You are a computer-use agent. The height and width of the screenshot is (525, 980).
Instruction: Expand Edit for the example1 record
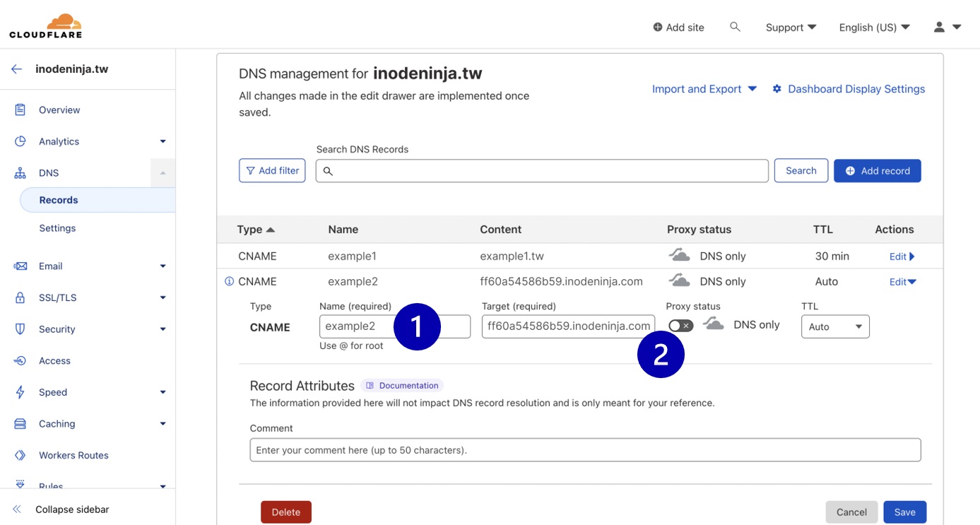[902, 256]
